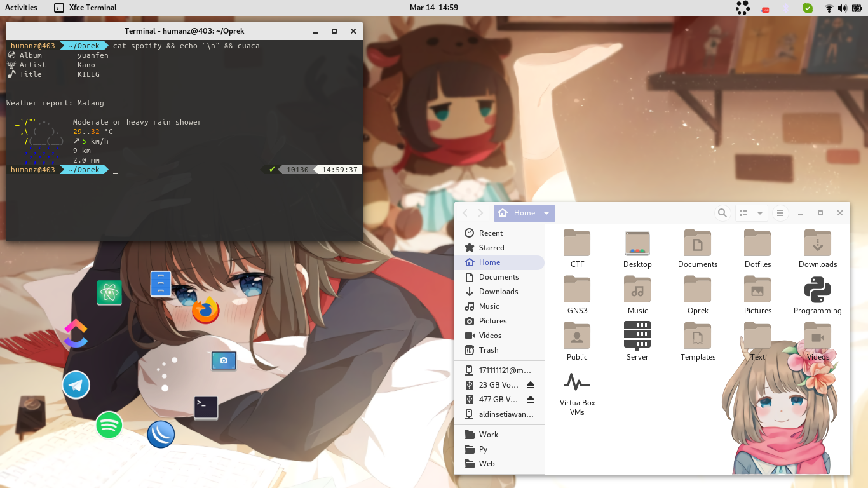Open the Xfce Terminal app menu
This screenshot has height=488, width=868.
tap(86, 8)
